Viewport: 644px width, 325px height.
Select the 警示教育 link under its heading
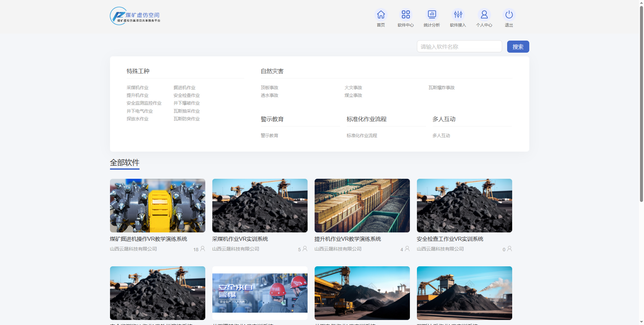point(269,136)
